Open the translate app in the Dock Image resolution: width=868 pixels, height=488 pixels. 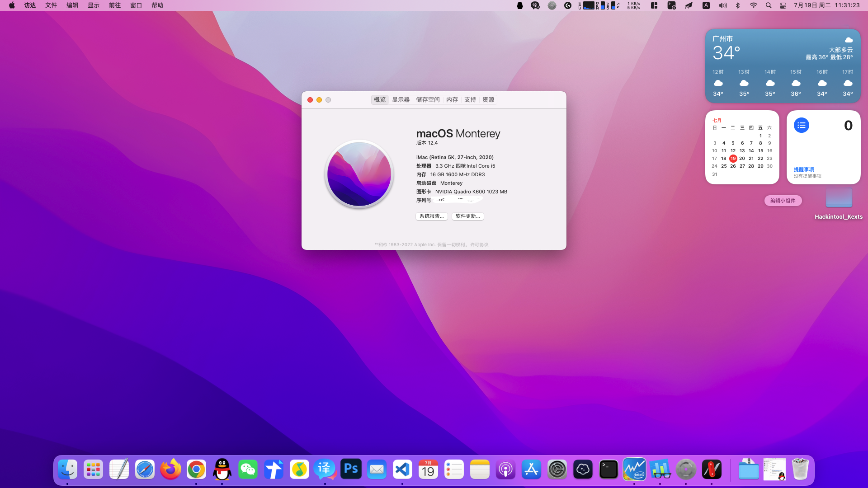point(325,469)
